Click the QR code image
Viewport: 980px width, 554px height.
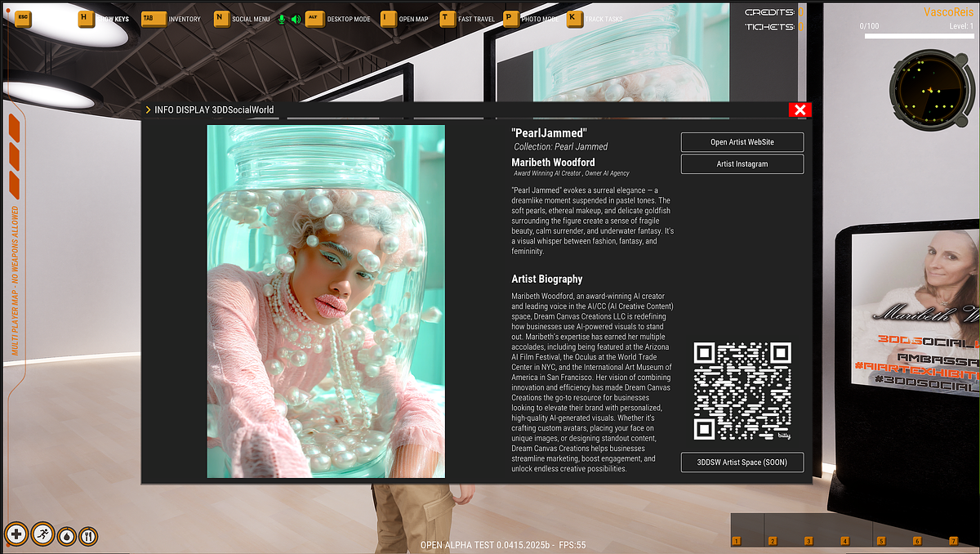click(x=742, y=391)
